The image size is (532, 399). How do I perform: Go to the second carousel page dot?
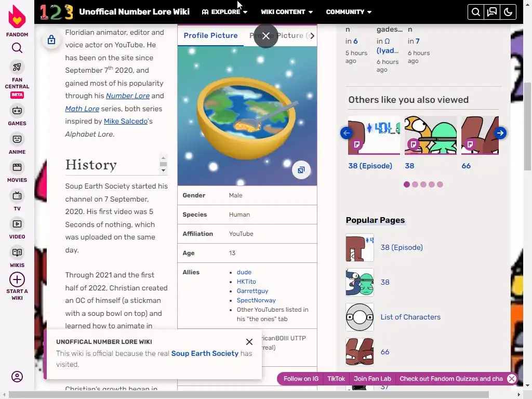coord(415,184)
